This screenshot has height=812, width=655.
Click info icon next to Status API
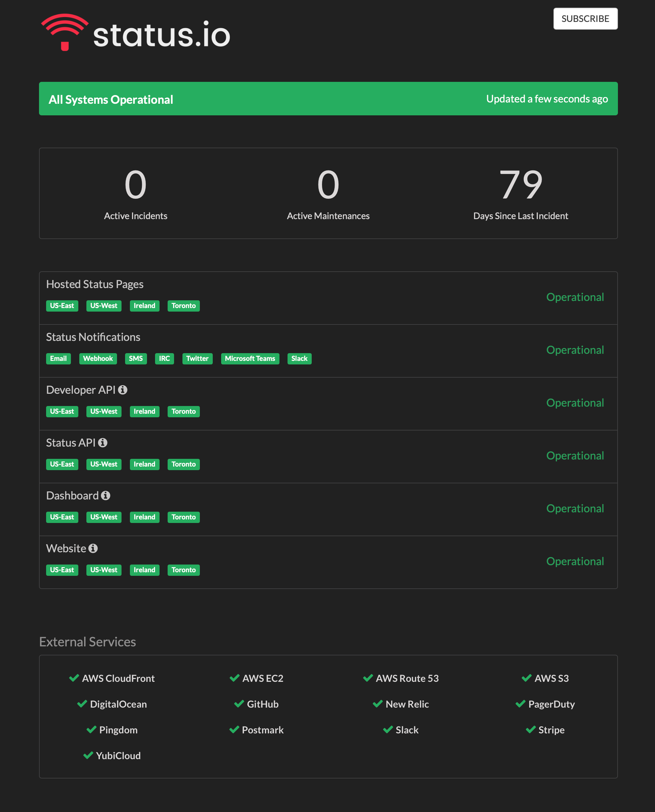tap(103, 442)
